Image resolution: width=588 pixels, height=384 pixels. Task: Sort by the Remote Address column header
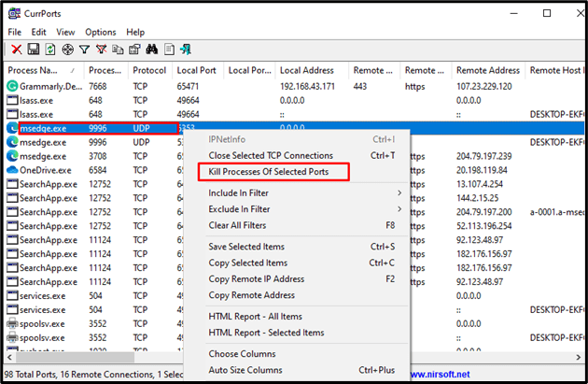[x=488, y=70]
